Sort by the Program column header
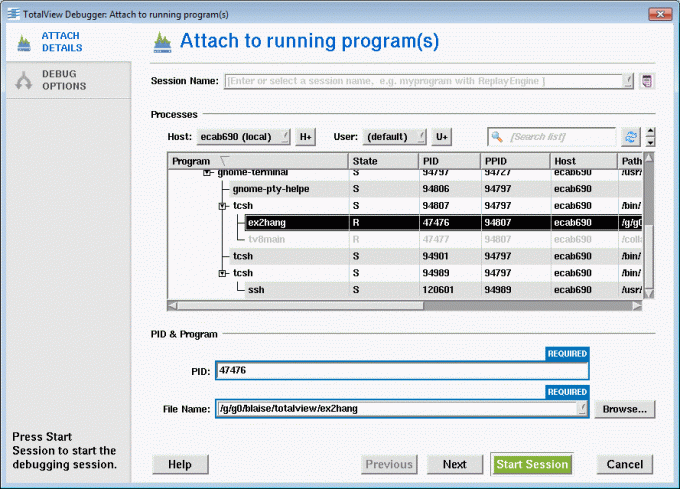This screenshot has width=680, height=489. point(258,161)
